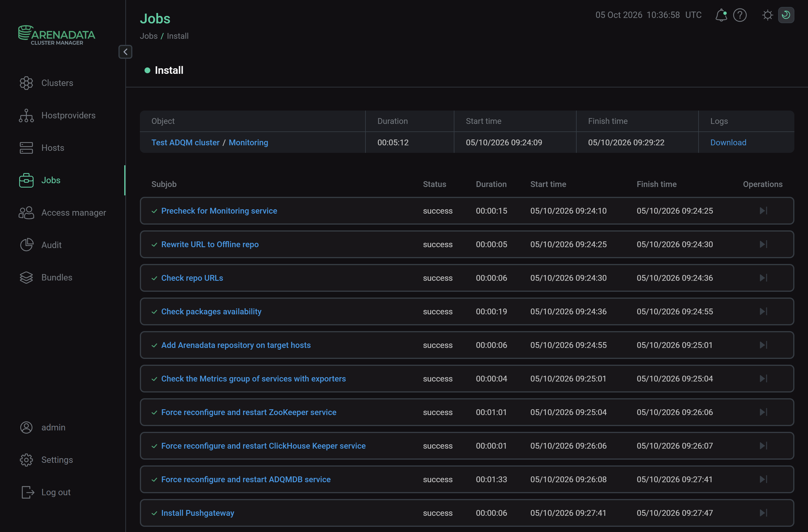Click checkmark beside Precheck for Monitoring service

click(154, 211)
